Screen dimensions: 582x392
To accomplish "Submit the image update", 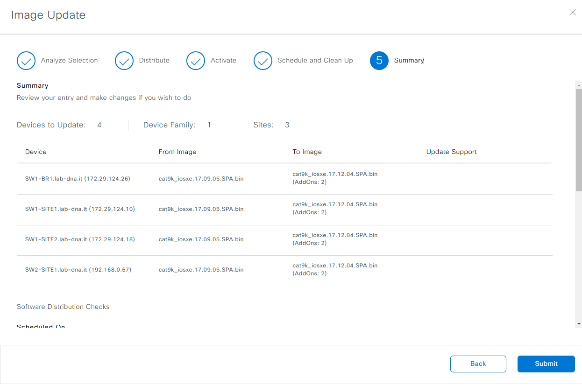I will [546, 364].
